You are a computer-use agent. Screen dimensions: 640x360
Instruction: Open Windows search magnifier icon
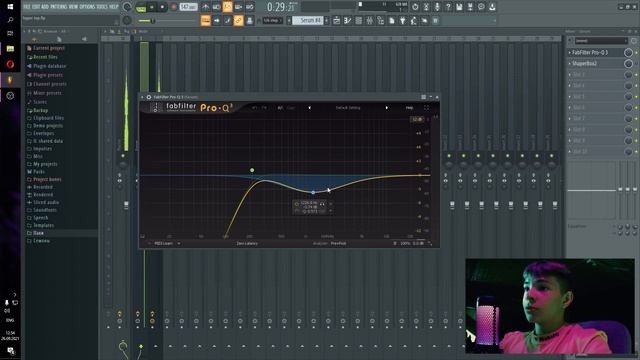10,20
